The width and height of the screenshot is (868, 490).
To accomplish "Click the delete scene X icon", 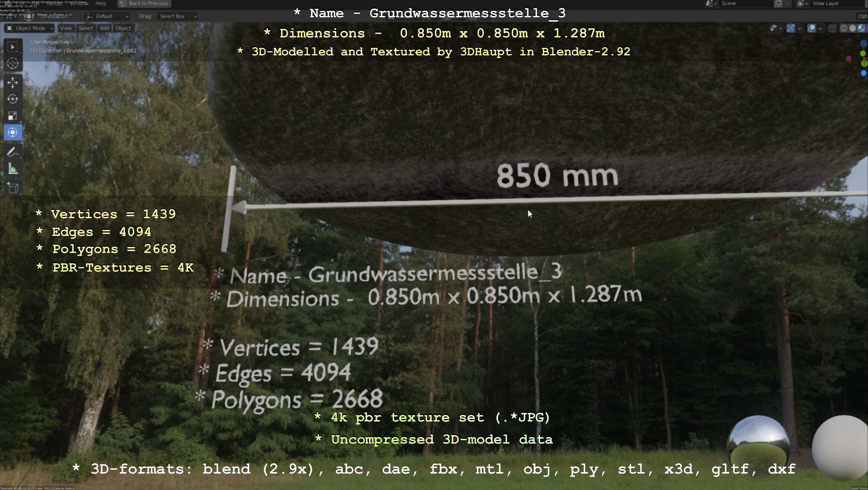I will 787,3.
